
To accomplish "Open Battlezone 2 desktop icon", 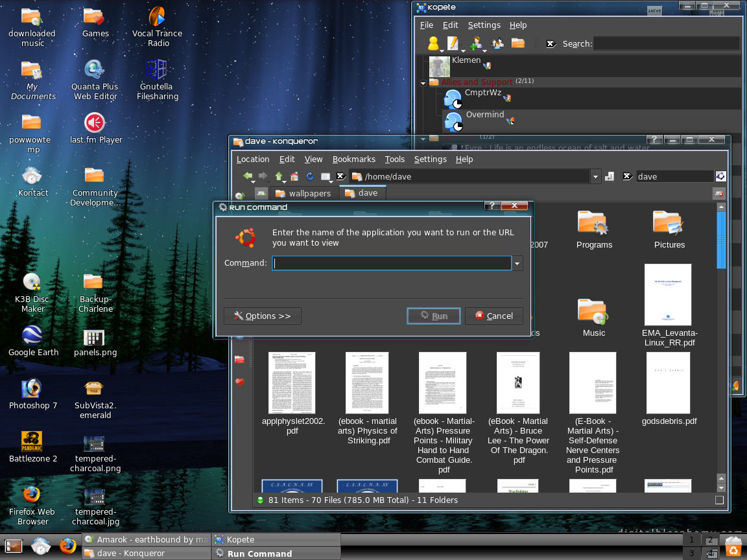I will [x=31, y=441].
